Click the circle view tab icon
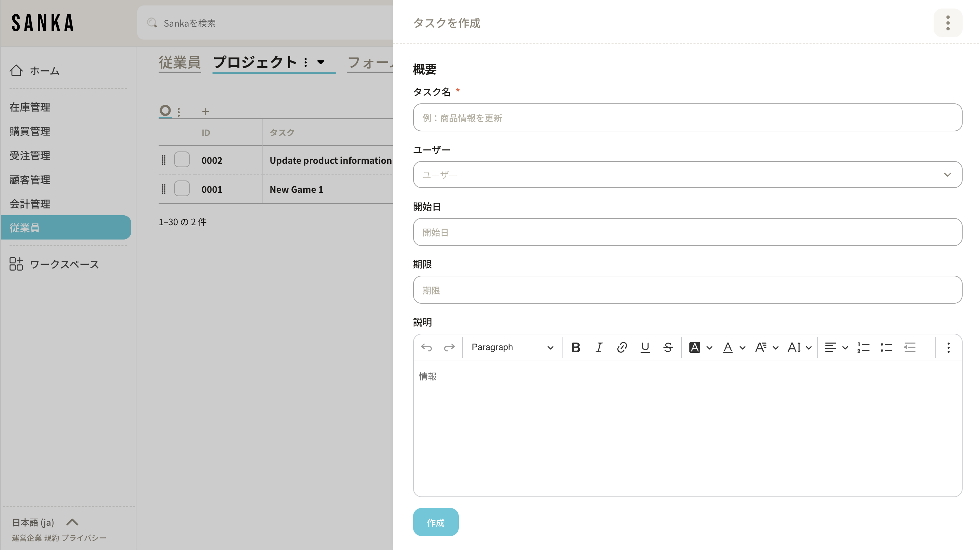The image size is (980, 550). click(165, 111)
